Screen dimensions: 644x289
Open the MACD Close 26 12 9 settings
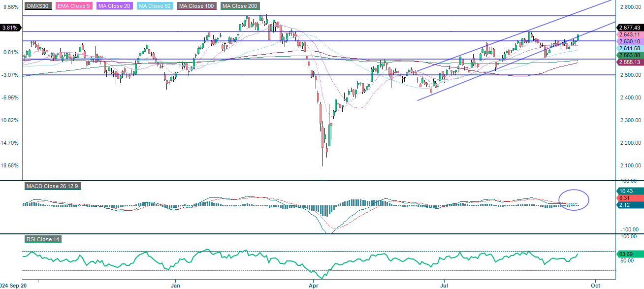click(x=53, y=186)
